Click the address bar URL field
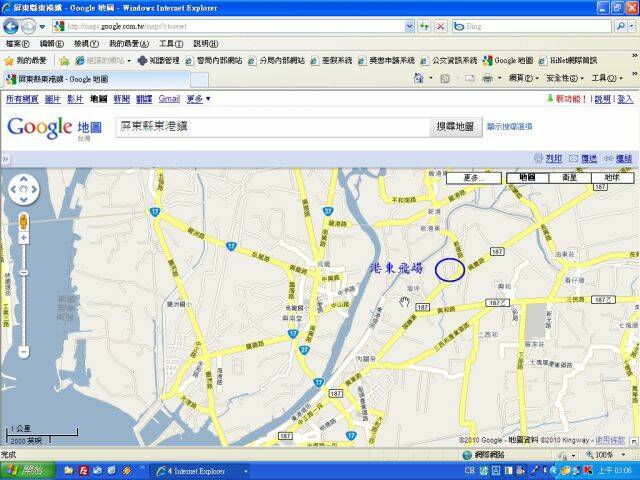 (229, 27)
